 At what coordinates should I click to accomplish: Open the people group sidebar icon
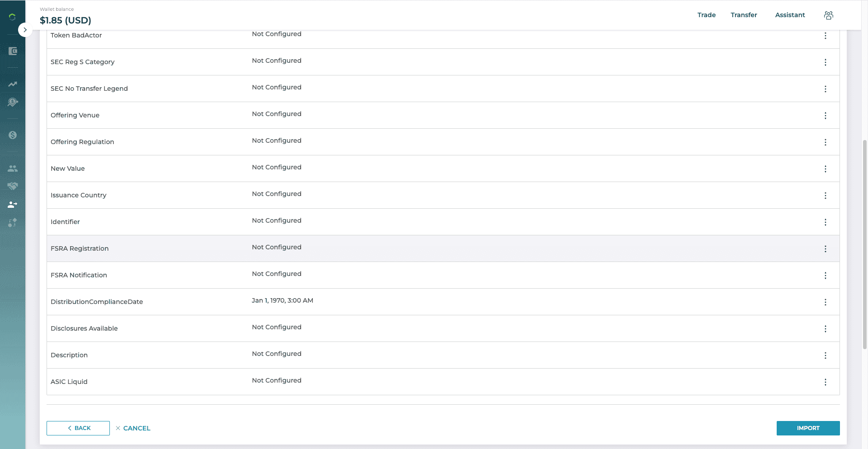tap(13, 168)
